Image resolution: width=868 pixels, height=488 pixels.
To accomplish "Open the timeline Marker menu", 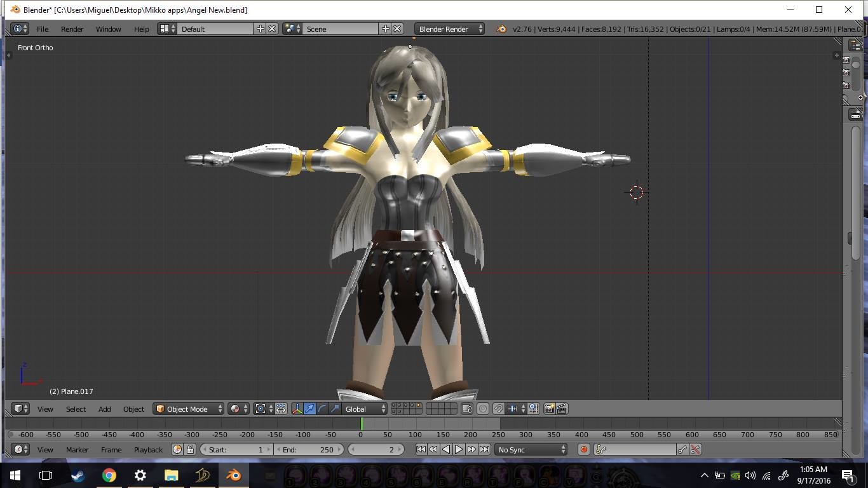I will (77, 450).
